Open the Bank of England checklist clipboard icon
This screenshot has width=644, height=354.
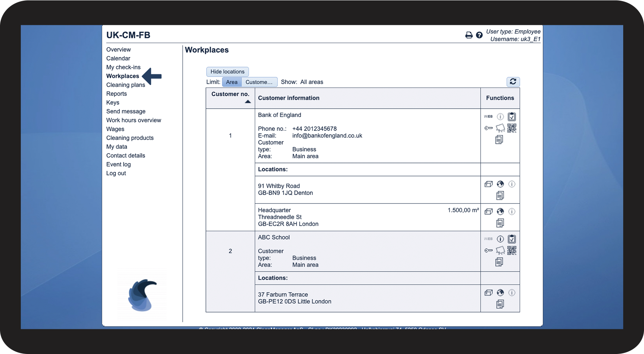512,117
